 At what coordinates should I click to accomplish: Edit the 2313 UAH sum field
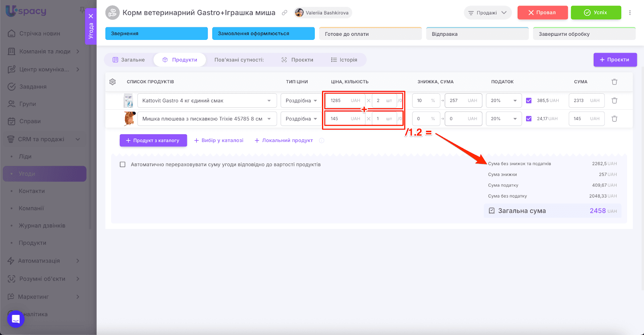click(586, 101)
